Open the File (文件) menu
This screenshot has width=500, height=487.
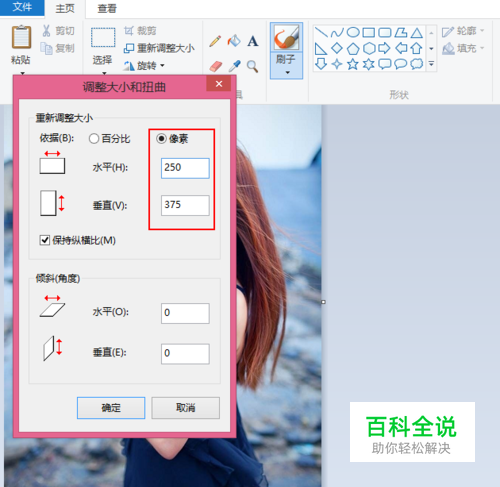pyautogui.click(x=22, y=7)
